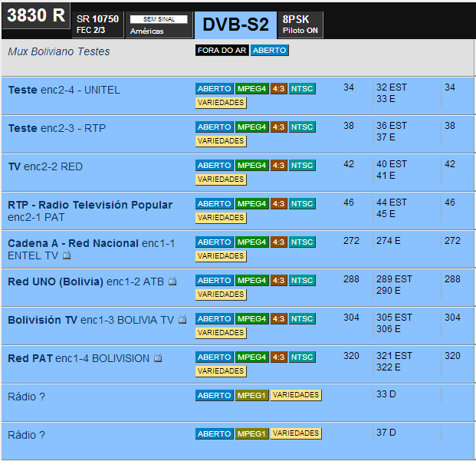Click the TV icon next to BOLIVISION

tap(158, 358)
